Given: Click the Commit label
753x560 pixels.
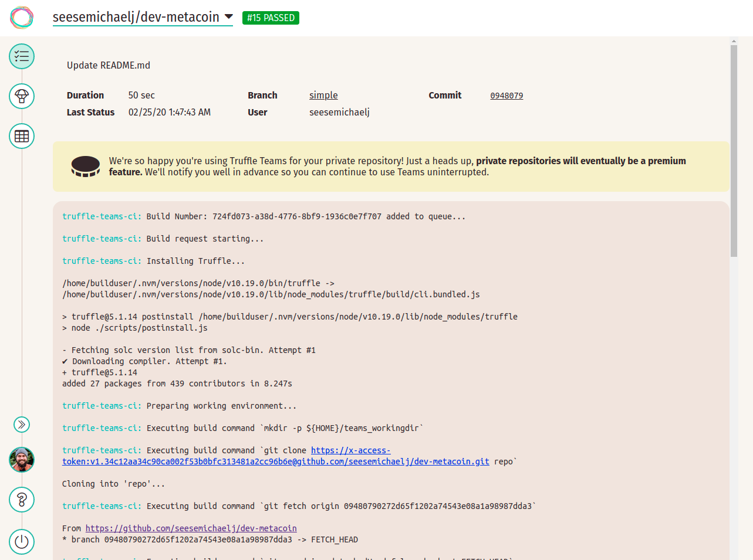Looking at the screenshot, I should click(445, 95).
